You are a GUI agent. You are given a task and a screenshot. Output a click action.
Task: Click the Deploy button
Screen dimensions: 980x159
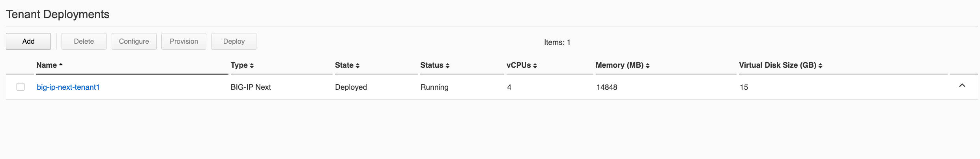[x=234, y=41]
